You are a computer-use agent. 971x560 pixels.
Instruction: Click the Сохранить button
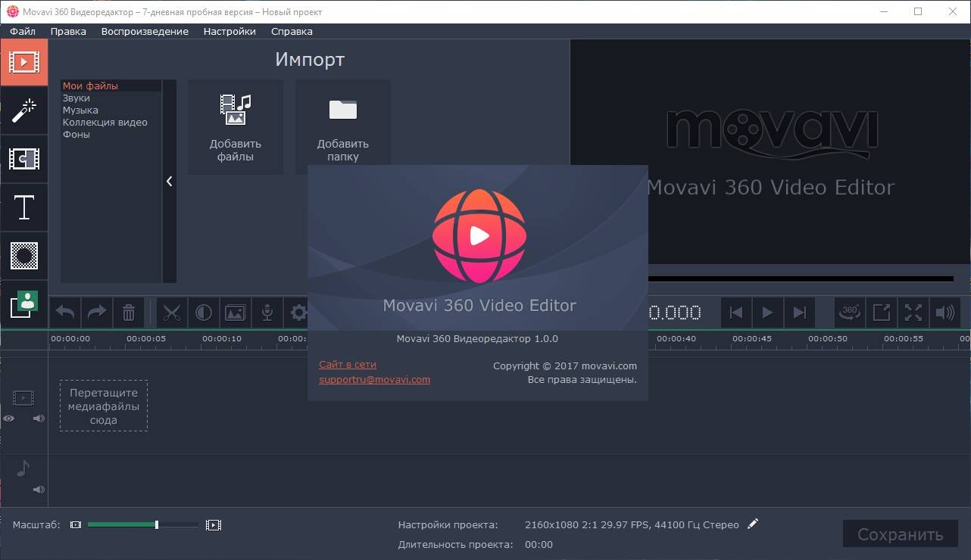(901, 534)
